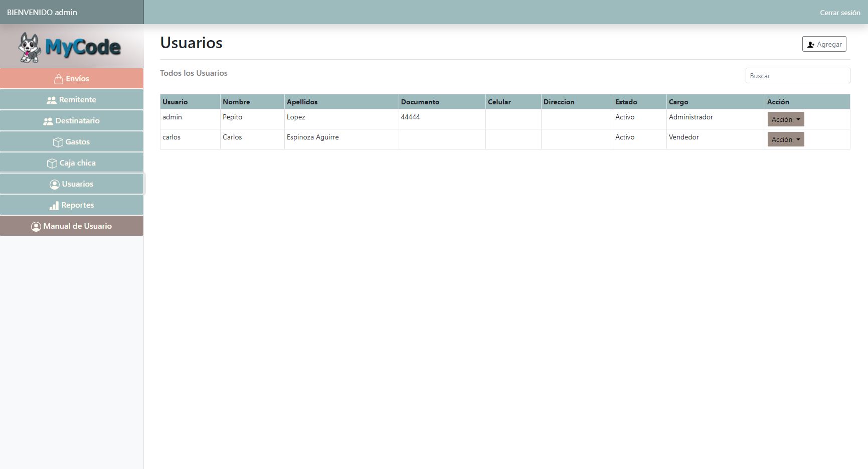868x469 pixels.
Task: Go to the Gastos section
Action: [77, 142]
